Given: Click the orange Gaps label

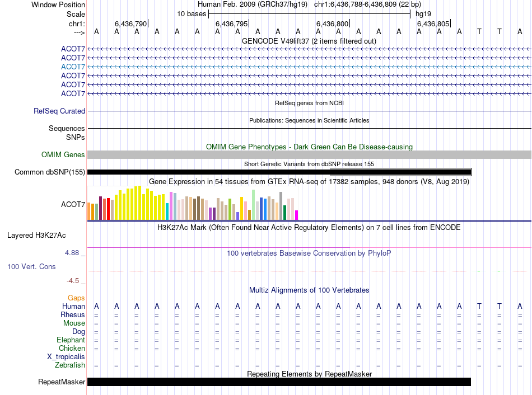Looking at the screenshot, I should [x=76, y=298].
